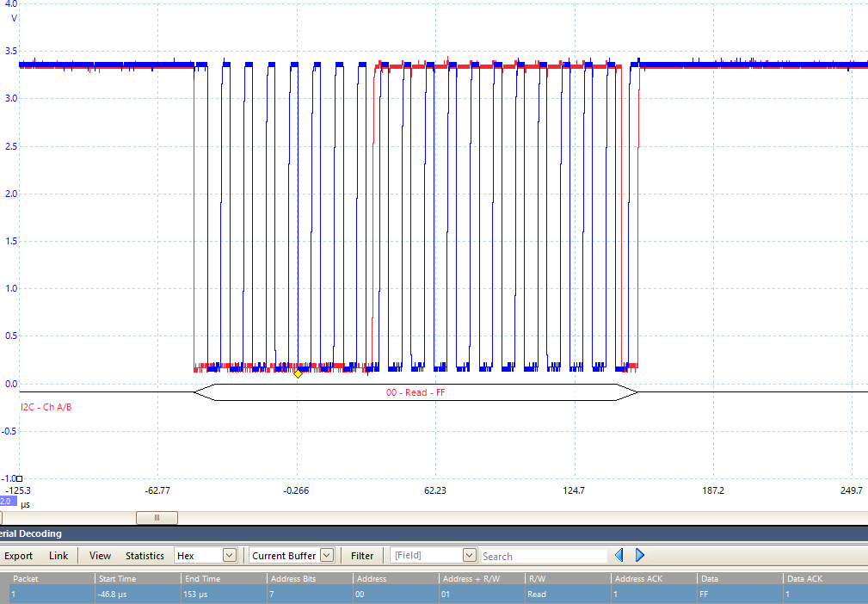Click the Address + R/W column header
868x604 pixels.
482,578
